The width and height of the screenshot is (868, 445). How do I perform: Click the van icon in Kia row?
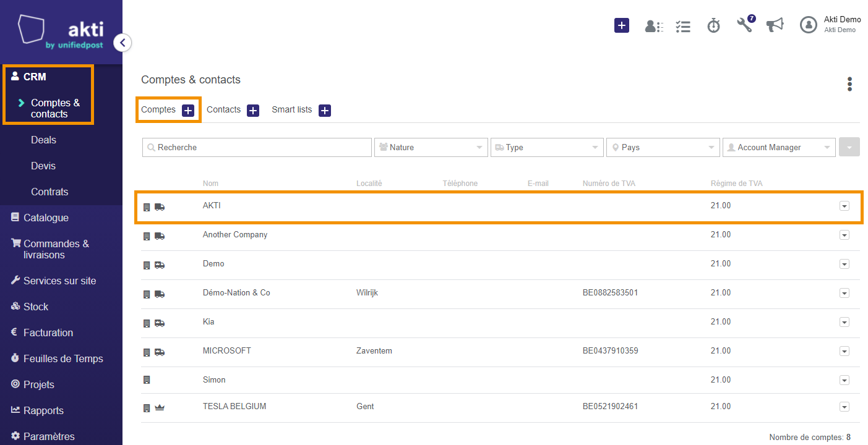pyautogui.click(x=160, y=323)
